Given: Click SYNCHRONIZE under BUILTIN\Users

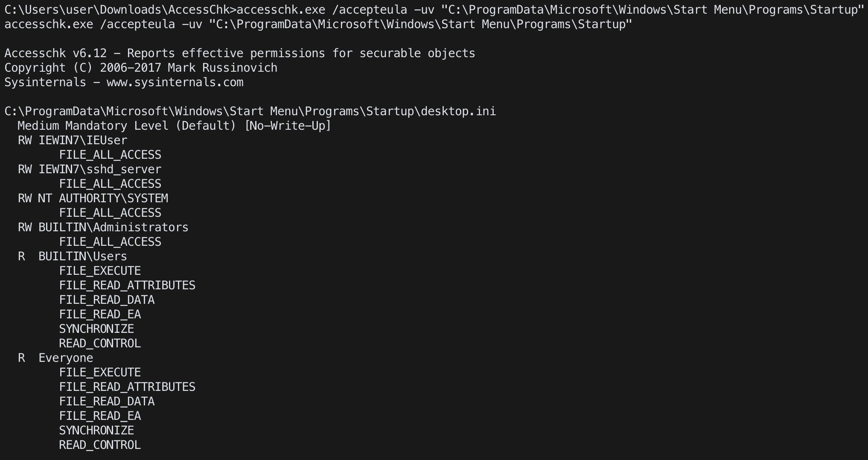Looking at the screenshot, I should pos(96,329).
